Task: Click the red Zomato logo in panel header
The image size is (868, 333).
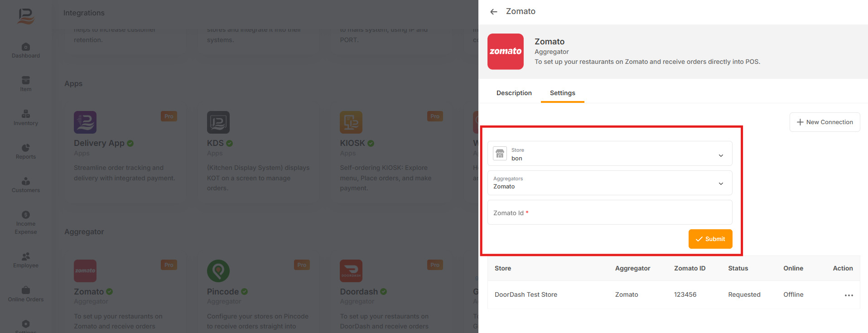Action: coord(506,52)
